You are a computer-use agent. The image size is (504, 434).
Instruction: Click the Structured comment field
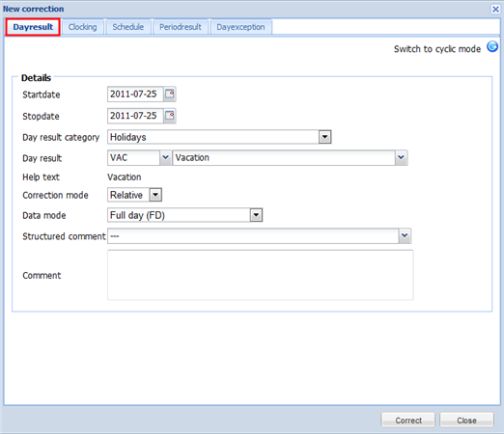coord(253,236)
